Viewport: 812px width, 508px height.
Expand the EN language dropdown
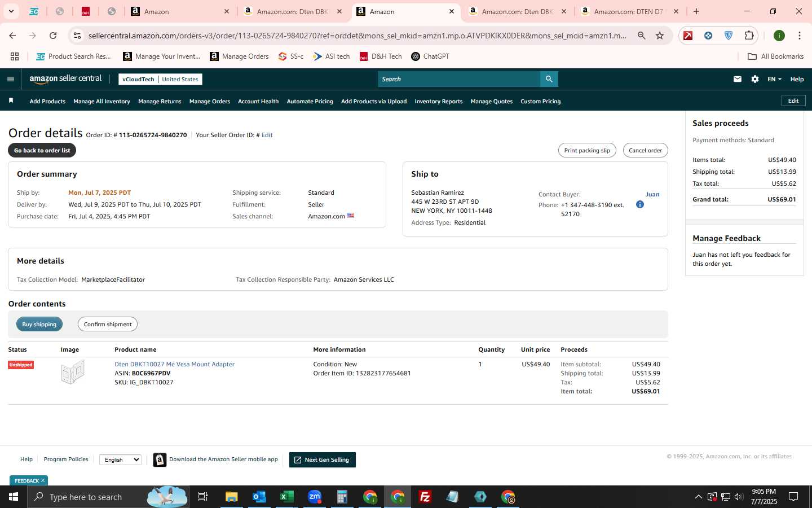(x=774, y=79)
